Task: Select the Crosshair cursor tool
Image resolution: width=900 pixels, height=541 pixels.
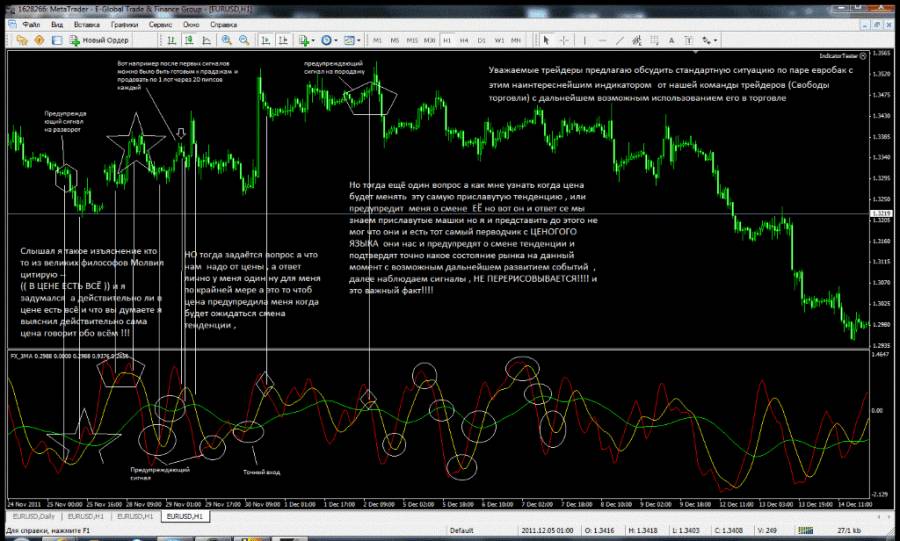Action: (x=562, y=40)
